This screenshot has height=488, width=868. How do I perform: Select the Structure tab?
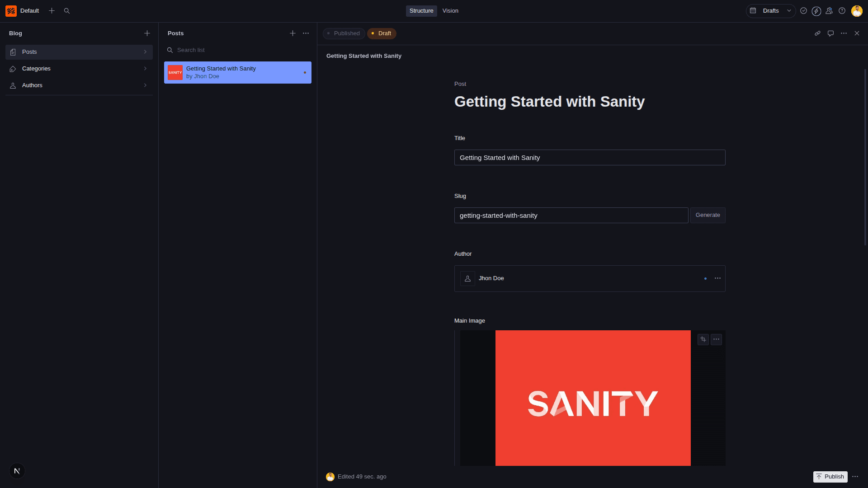[421, 11]
